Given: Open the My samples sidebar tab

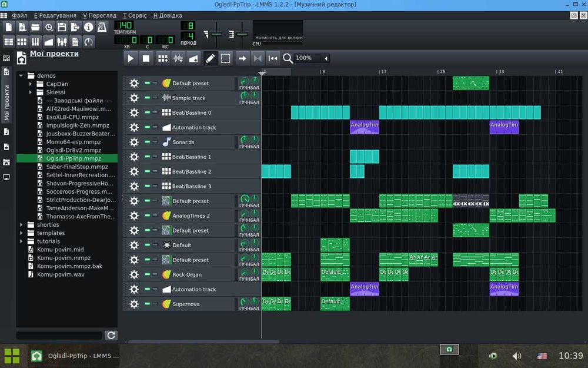Looking at the screenshot, I should (6, 132).
